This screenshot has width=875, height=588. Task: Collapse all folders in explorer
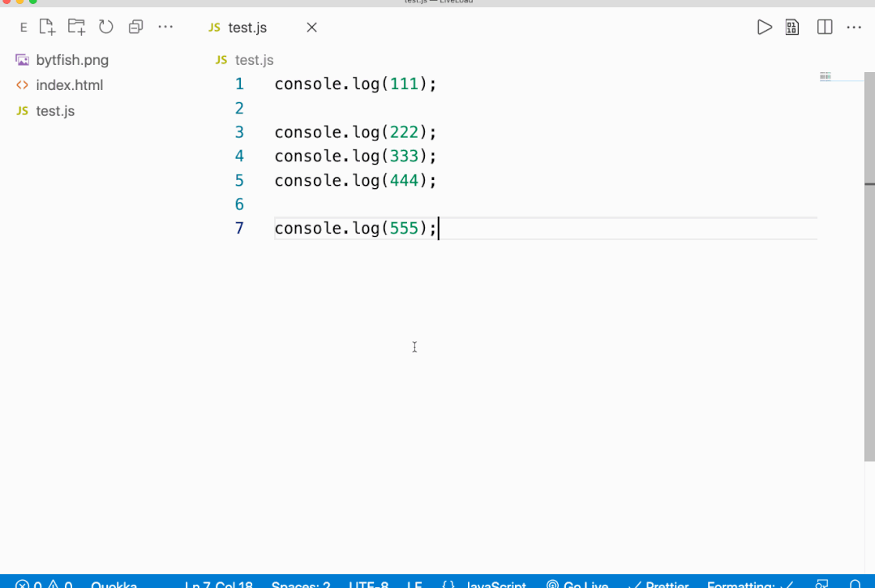pos(135,27)
